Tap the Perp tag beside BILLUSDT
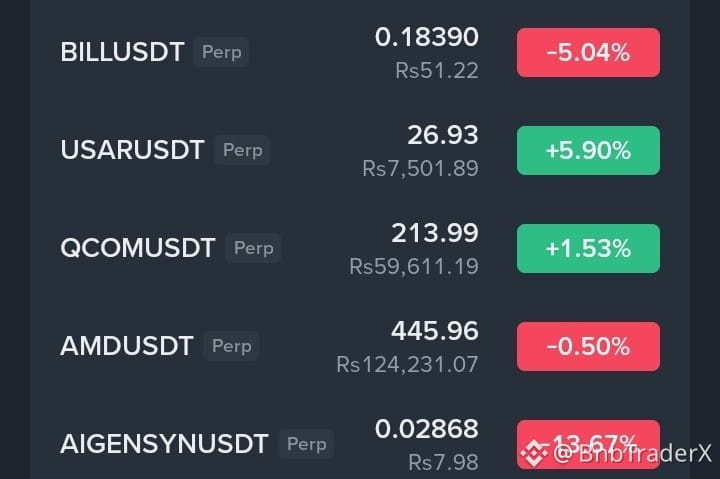Viewport: 720px width, 479px height. (x=221, y=52)
